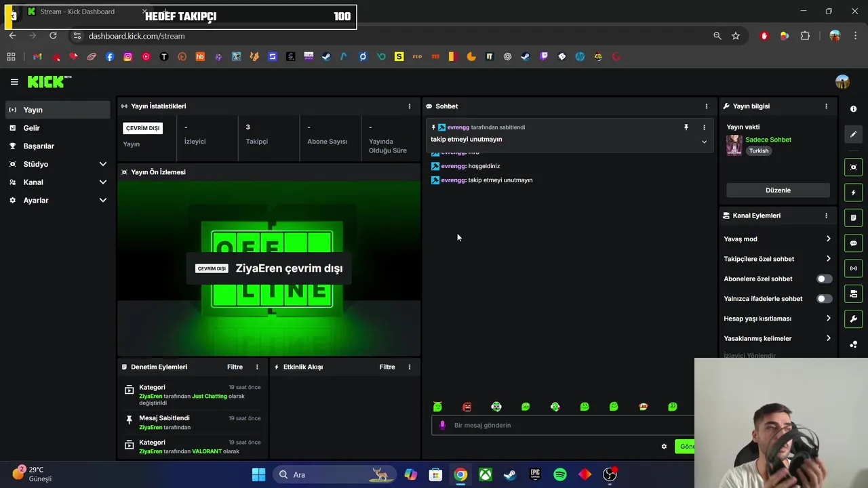Select the first green emote with antlers
Viewport: 868px width, 488px height.
coord(437,407)
